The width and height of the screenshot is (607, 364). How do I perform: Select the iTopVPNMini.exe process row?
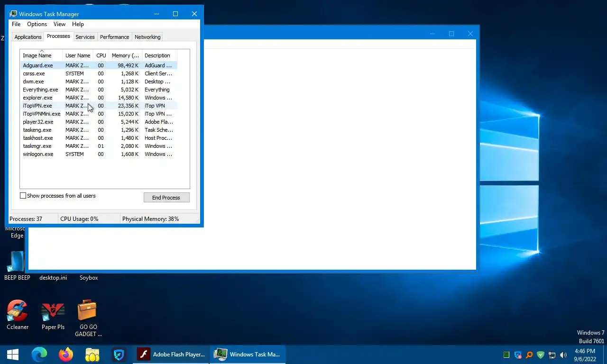[x=99, y=114]
